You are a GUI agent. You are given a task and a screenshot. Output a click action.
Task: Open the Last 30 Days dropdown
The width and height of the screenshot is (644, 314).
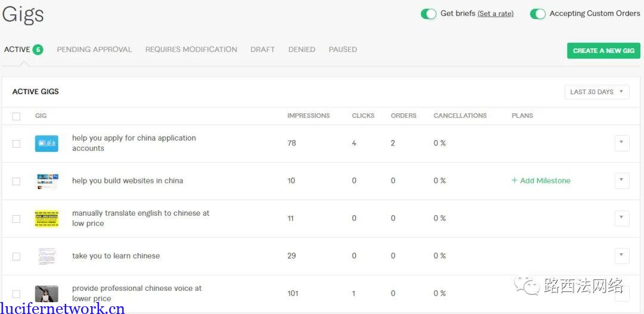[596, 92]
